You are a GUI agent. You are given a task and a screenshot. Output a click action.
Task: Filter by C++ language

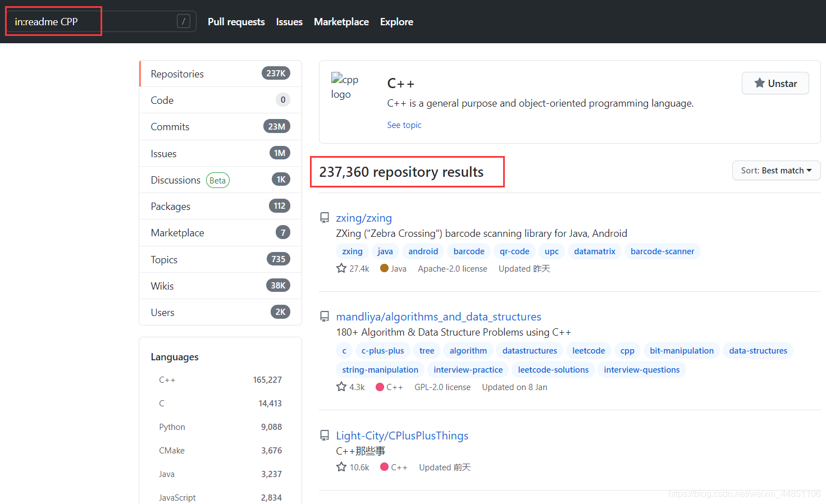pyautogui.click(x=220, y=380)
